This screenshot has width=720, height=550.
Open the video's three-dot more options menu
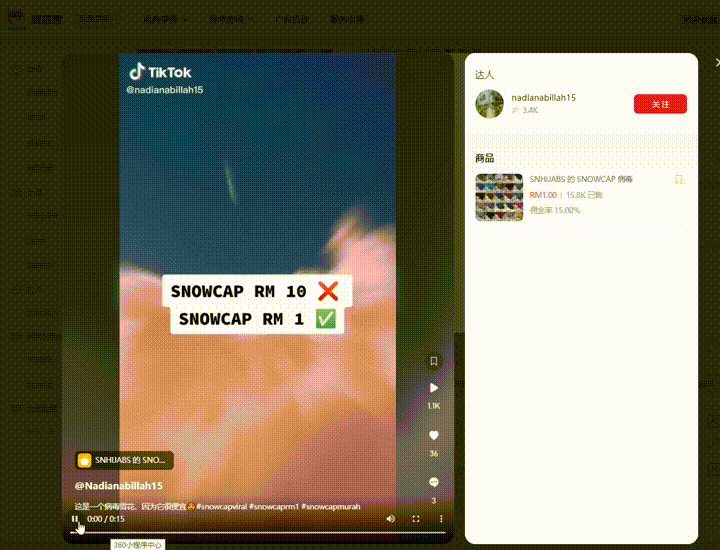[441, 519]
